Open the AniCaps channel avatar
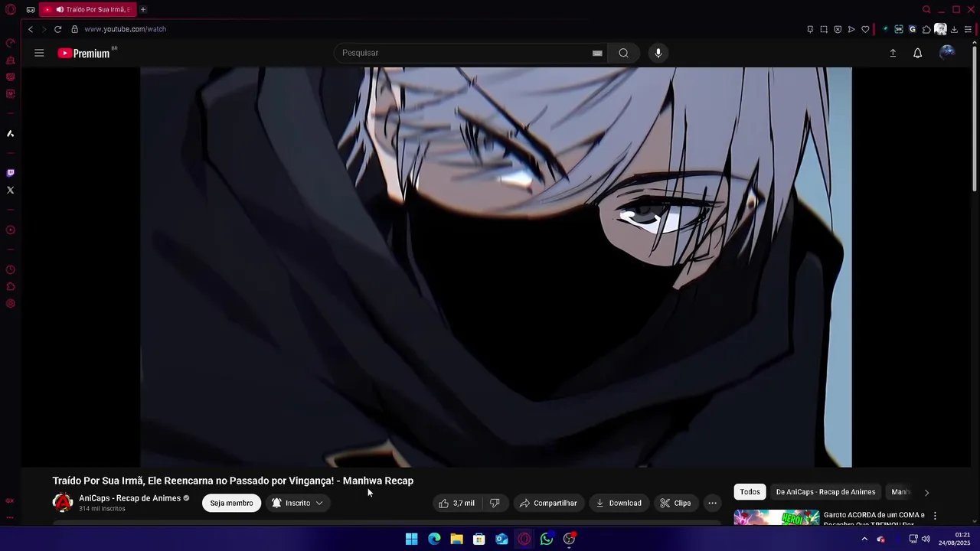980x551 pixels. (62, 503)
